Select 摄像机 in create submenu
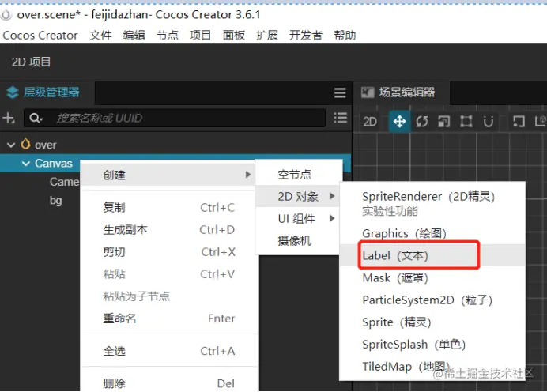Screen dimensions: 547x392 coord(299,240)
